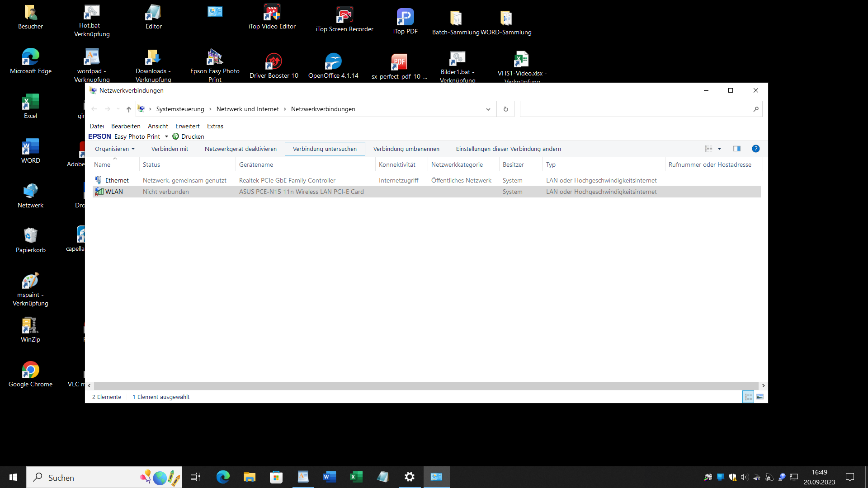The image size is (868, 488).
Task: Open Settings gear in the taskbar
Action: click(x=410, y=477)
